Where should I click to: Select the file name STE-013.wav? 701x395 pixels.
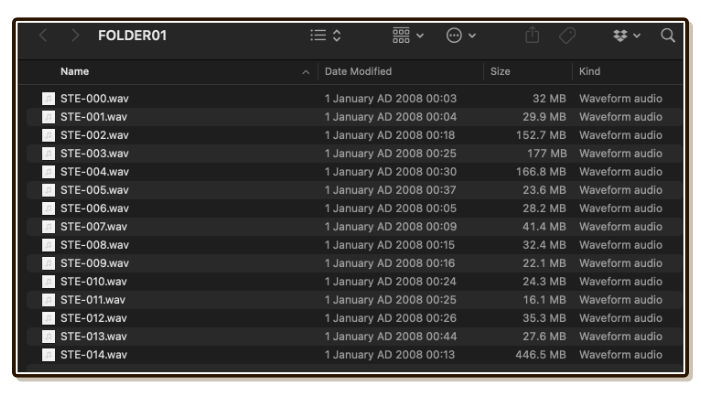pyautogui.click(x=94, y=336)
